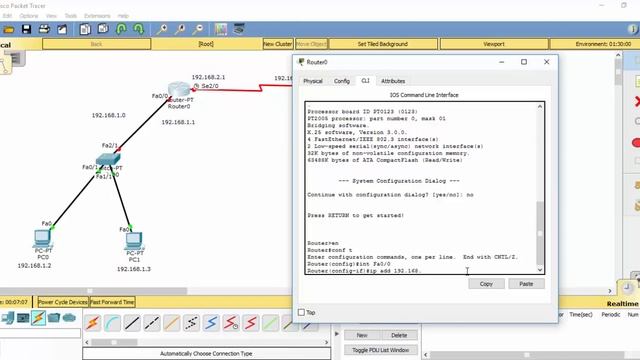Click the CLI scrollbar down arrow
640x360 pixels.
coord(540,270)
